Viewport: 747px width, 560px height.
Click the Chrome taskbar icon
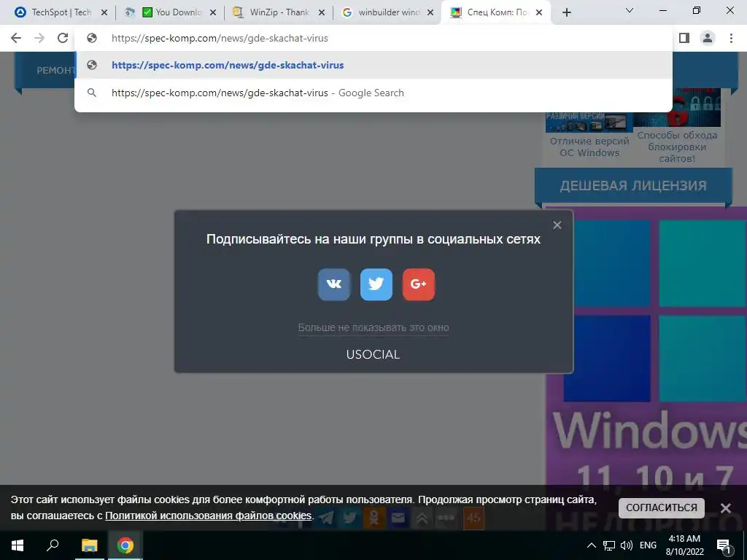pyautogui.click(x=125, y=545)
